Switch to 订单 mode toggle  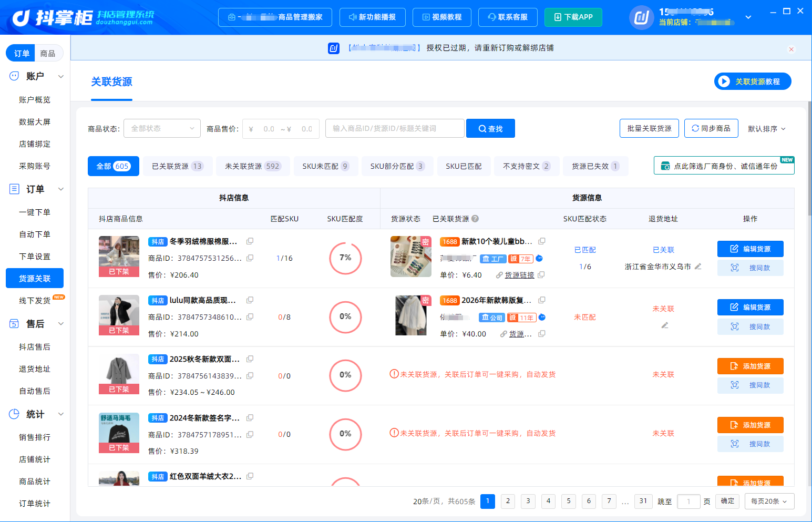tap(21, 53)
